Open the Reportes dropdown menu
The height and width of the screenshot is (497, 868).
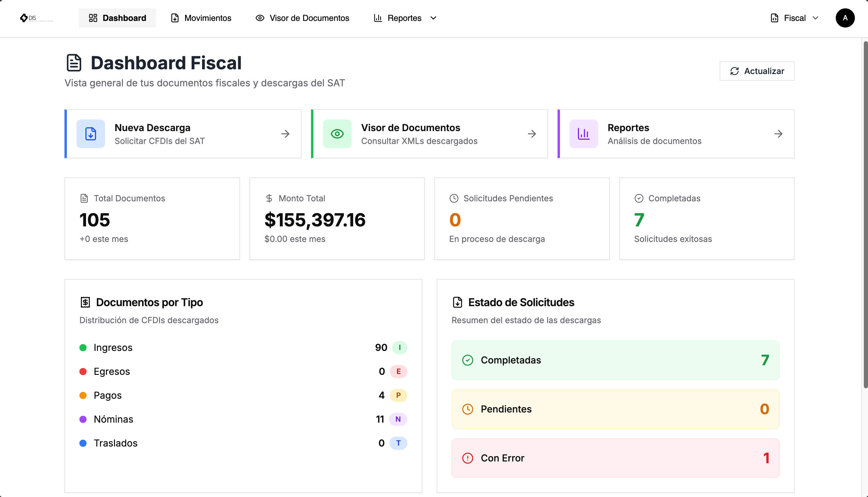(x=404, y=18)
